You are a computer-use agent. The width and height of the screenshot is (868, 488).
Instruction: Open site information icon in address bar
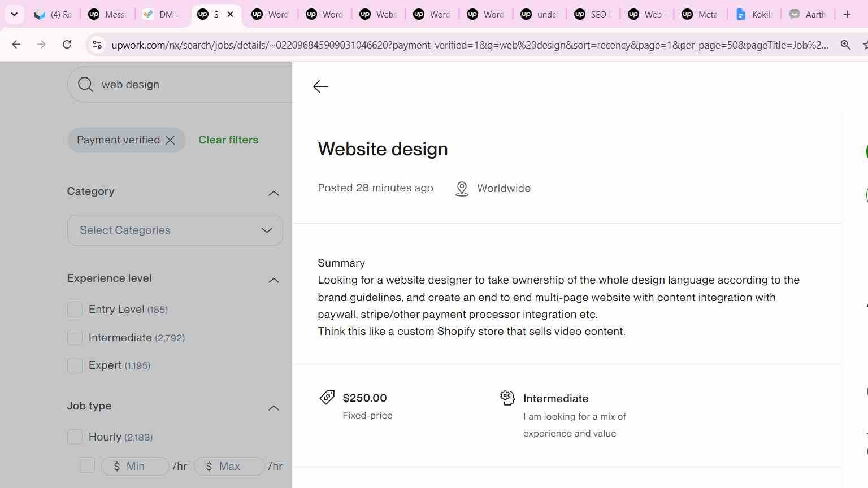pos(97,45)
